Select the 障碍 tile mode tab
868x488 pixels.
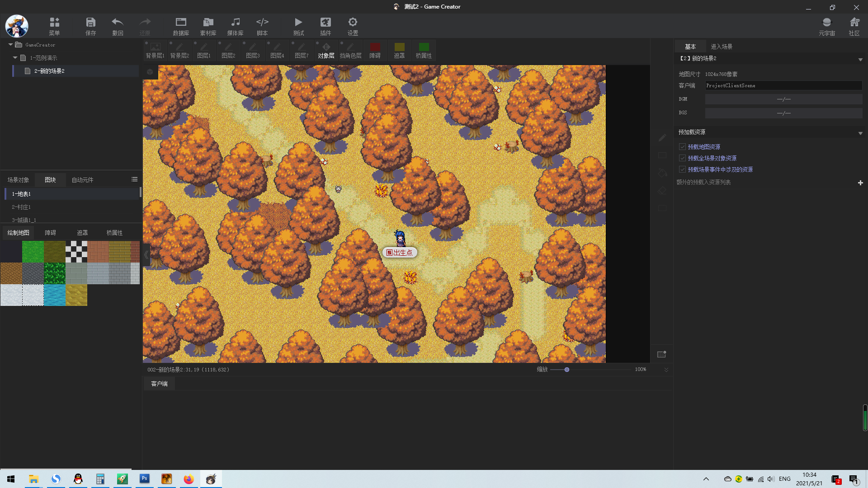50,233
